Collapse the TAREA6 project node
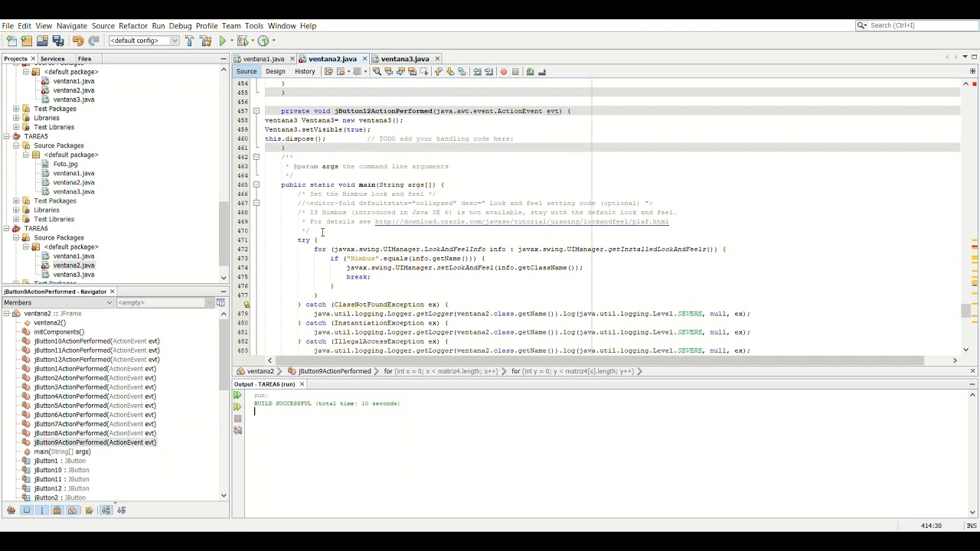 [6, 229]
